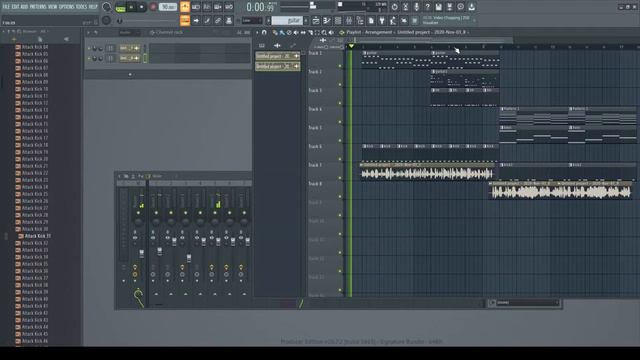Open the channel rack menu arrow
Image resolution: width=640 pixels, height=360 pixels.
point(89,32)
